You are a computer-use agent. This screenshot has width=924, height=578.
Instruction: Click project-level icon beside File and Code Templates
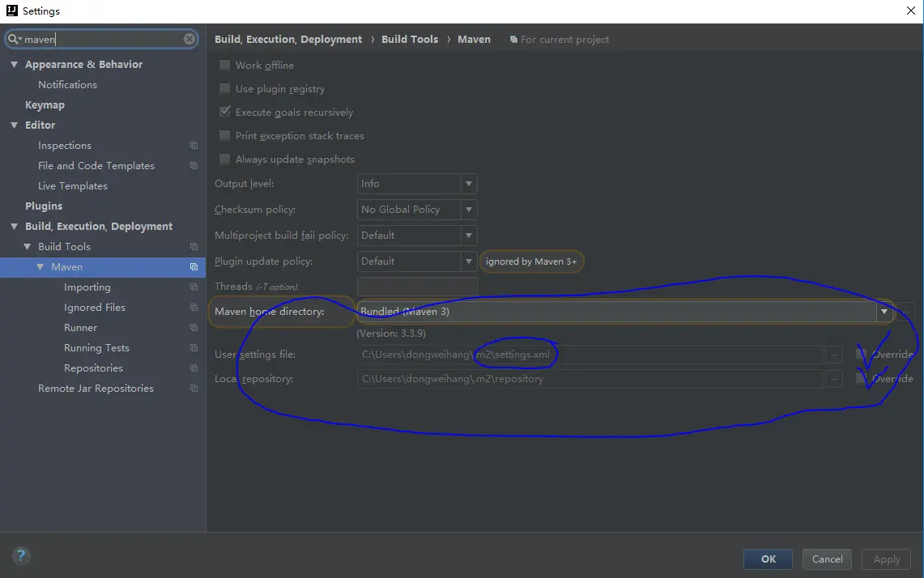coord(194,166)
